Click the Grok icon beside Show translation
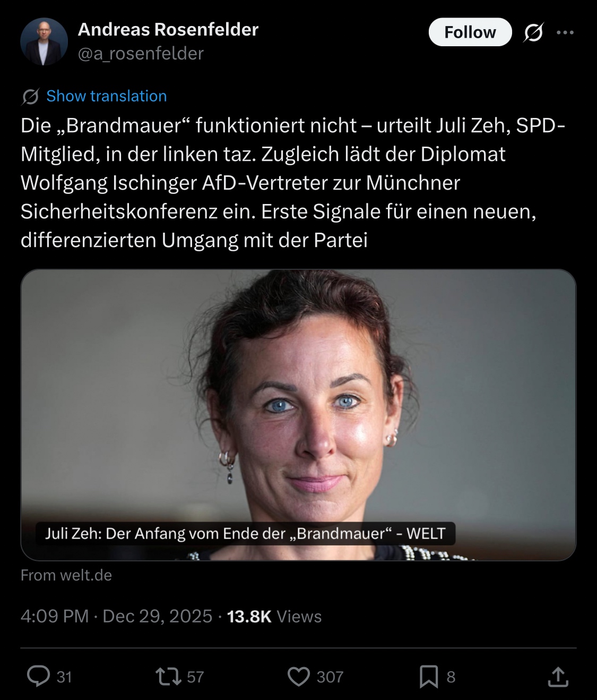 point(30,97)
